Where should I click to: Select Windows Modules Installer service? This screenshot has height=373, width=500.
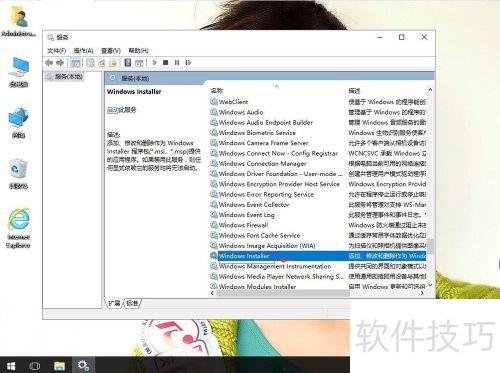pos(257,287)
